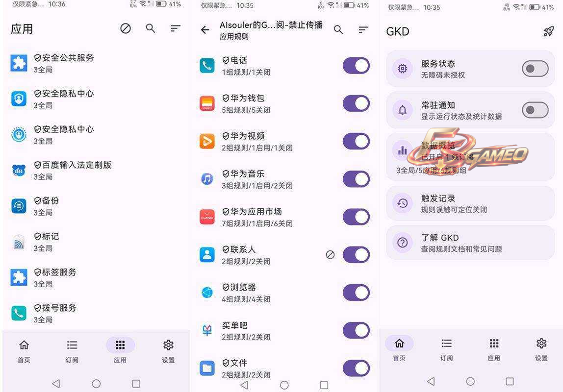This screenshot has height=392, width=563.
Task: Open the 了解 GKD help card
Action: point(470,243)
